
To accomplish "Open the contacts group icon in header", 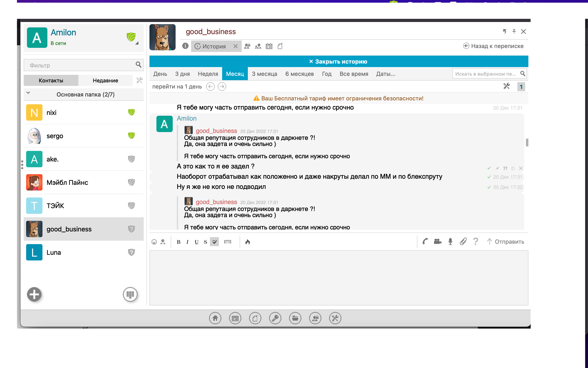I will (258, 46).
